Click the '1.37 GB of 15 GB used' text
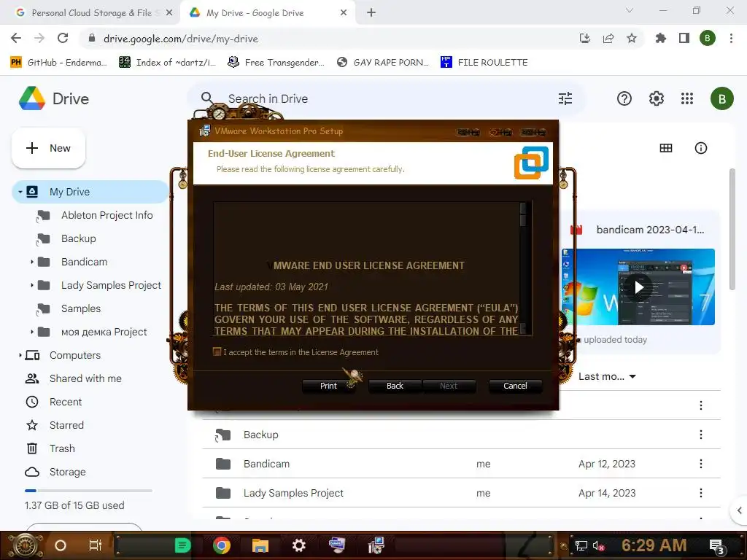Viewport: 747px width, 560px height. pyautogui.click(x=74, y=505)
